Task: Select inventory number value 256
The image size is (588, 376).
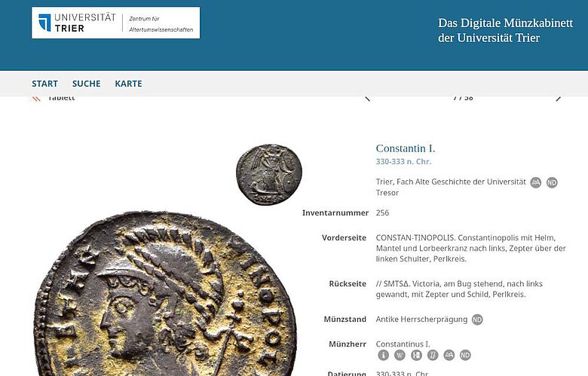Action: pos(382,213)
